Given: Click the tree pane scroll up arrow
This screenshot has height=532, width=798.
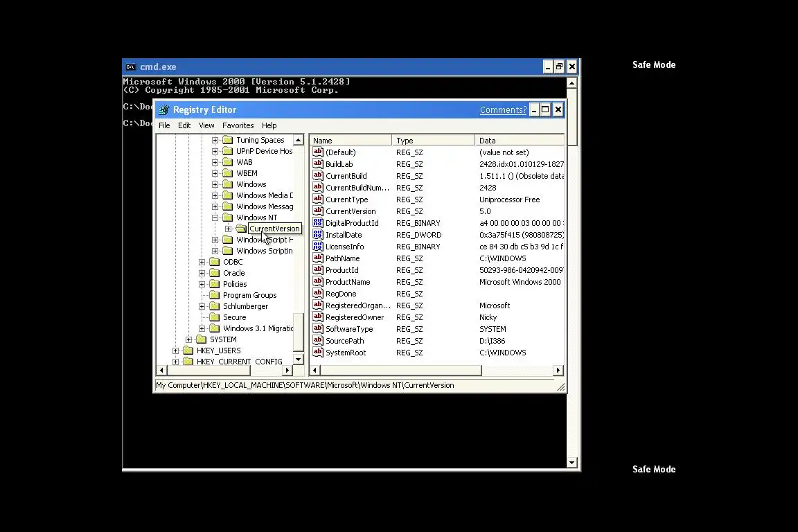Looking at the screenshot, I should 299,140.
